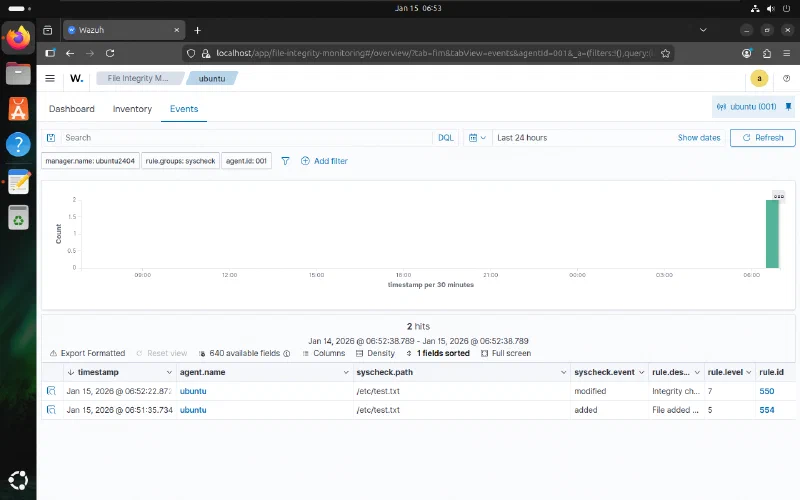Expand syscheck.event column header menu
This screenshot has height=500, width=800.
coord(641,372)
